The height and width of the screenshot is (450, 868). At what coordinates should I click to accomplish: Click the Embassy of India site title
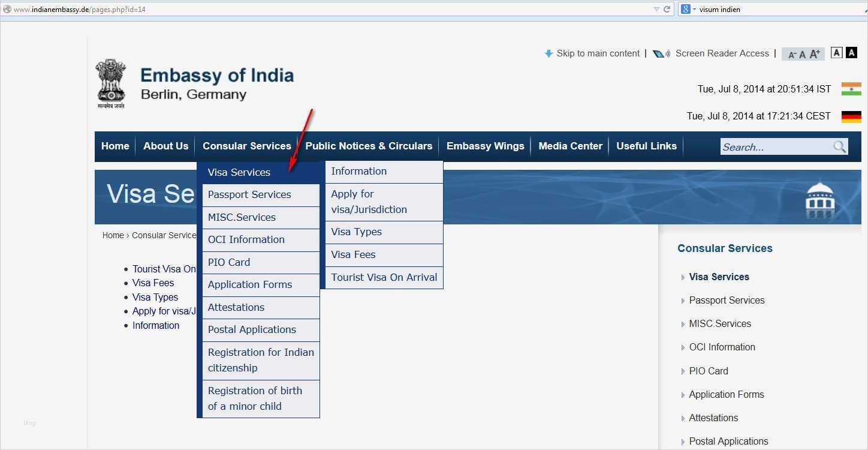coord(217,76)
